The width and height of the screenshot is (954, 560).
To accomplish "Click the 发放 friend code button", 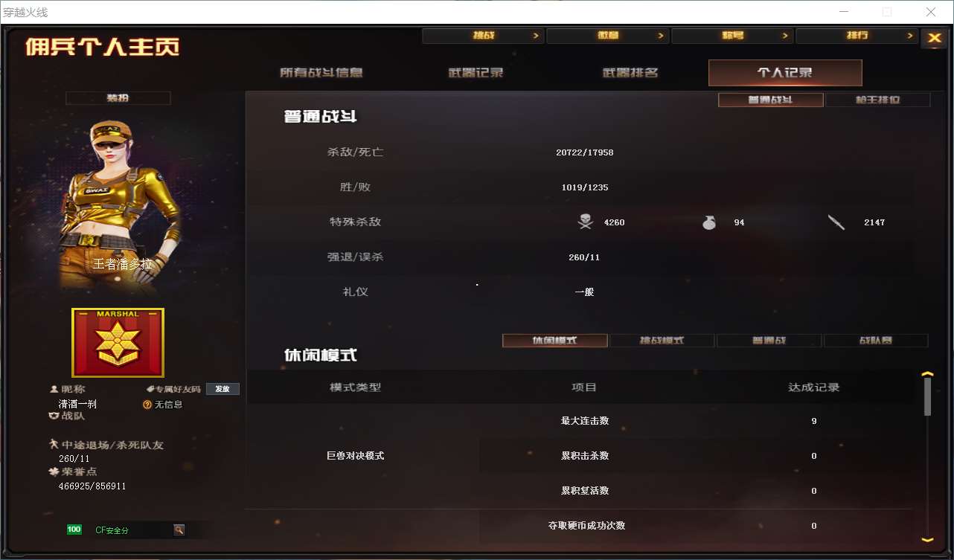I will click(x=223, y=389).
